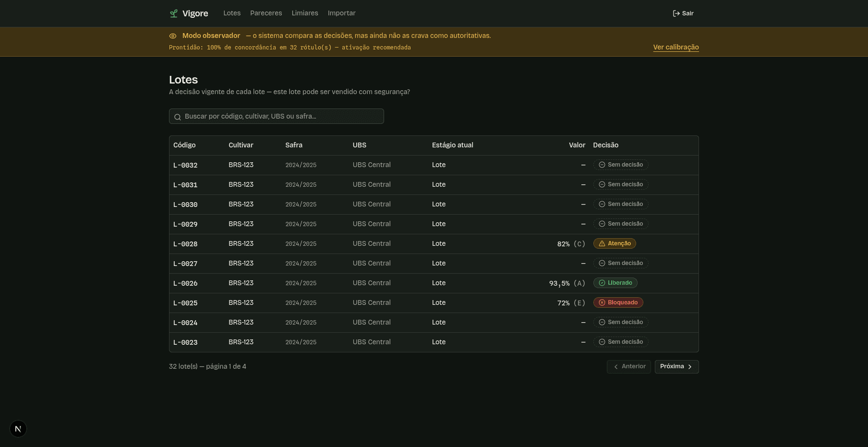Image resolution: width=868 pixels, height=447 pixels.
Task: Open the lot row L-0028
Action: coord(434,244)
